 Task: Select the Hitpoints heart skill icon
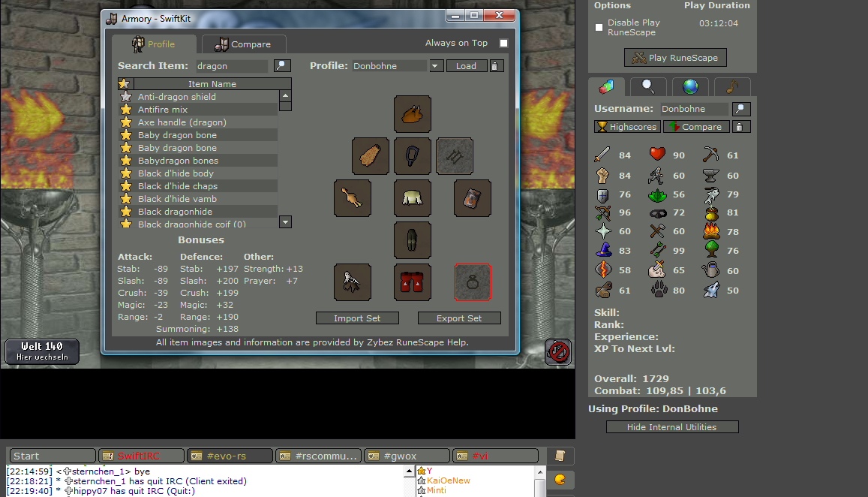[657, 155]
